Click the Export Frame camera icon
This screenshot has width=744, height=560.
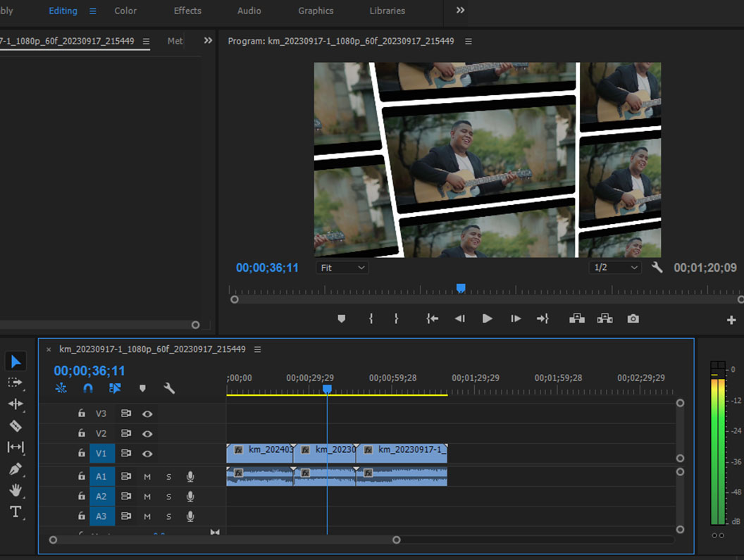633,318
